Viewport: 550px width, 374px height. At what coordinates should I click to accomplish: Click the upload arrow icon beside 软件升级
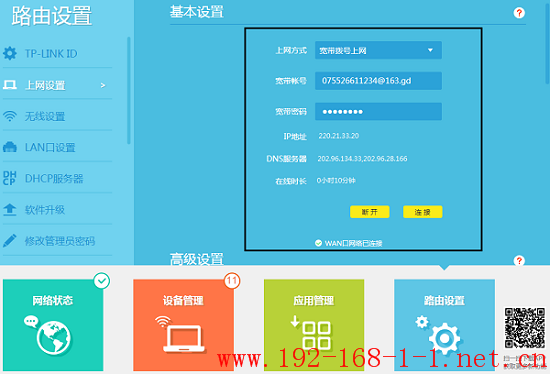tap(9, 209)
